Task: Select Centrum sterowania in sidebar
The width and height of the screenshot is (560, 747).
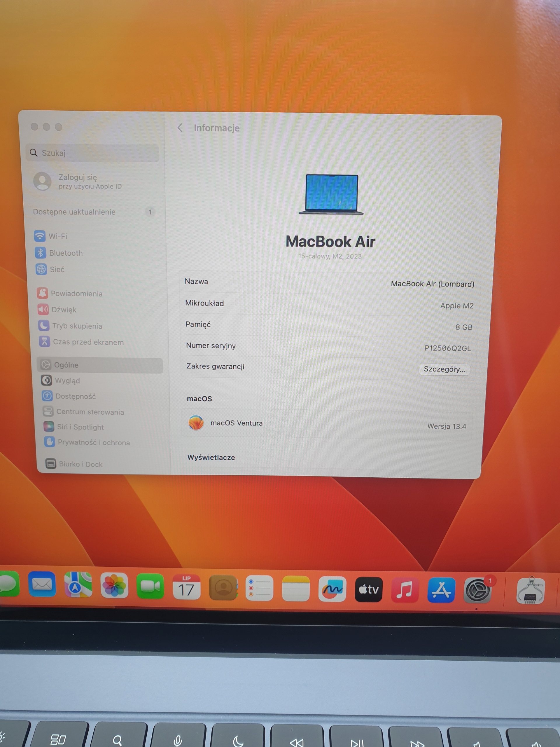Action: tap(90, 412)
